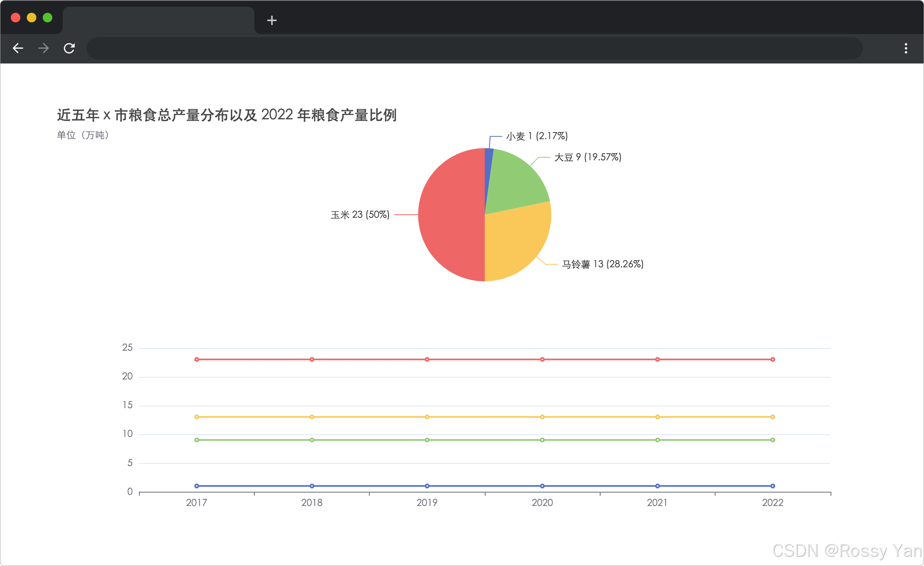
Task: Click the browser back arrow
Action: (18, 48)
